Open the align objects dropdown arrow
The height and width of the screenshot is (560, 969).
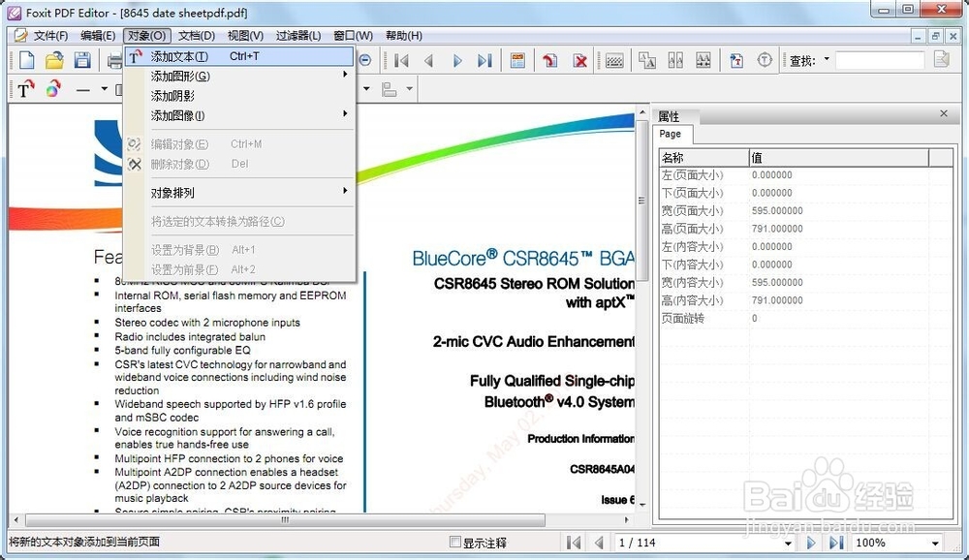click(x=409, y=89)
